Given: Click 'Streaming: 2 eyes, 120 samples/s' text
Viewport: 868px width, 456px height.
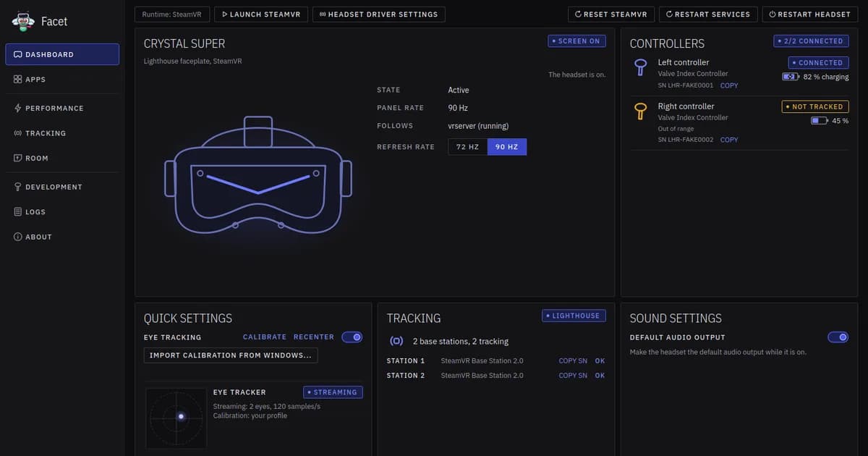Looking at the screenshot, I should (267, 406).
